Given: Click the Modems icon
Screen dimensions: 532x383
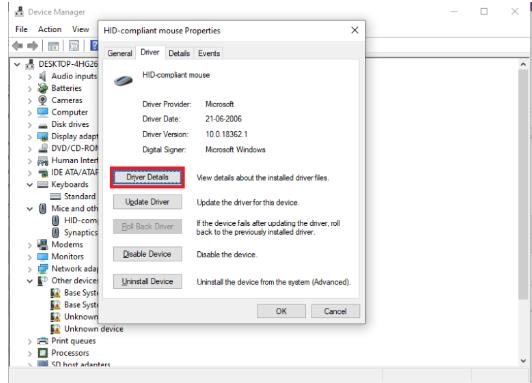Looking at the screenshot, I should point(43,244).
